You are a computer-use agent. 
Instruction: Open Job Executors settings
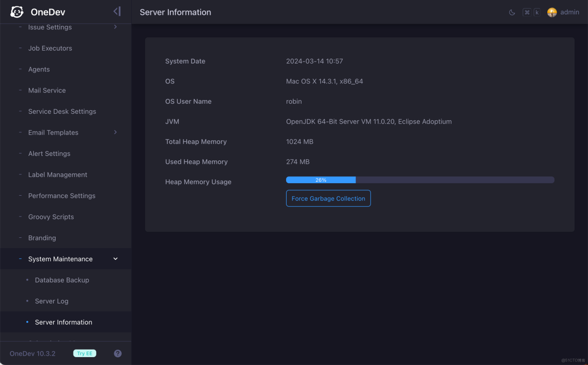point(50,48)
